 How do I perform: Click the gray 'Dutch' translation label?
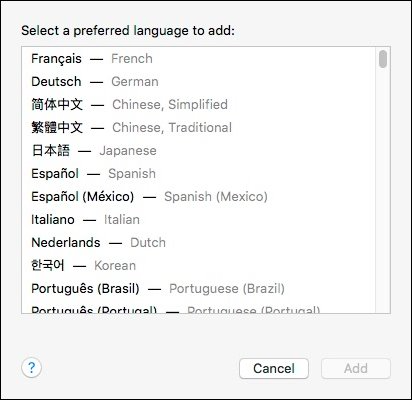[148, 243]
